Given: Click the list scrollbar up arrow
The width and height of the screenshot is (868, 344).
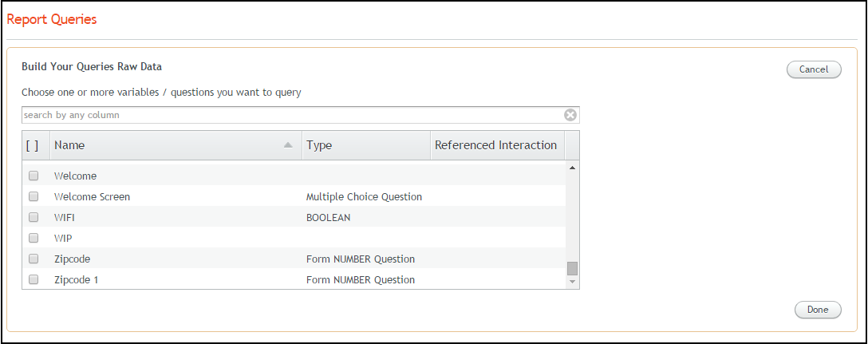Looking at the screenshot, I should (572, 168).
